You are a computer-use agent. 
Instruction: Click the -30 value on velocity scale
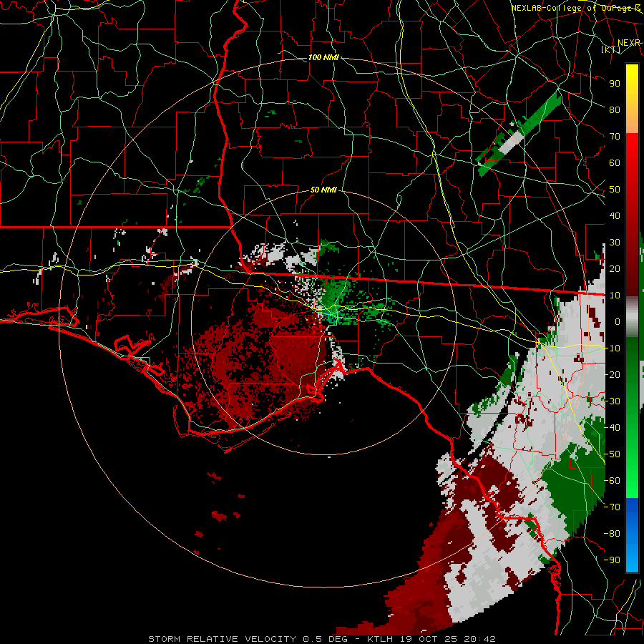[x=612, y=401]
